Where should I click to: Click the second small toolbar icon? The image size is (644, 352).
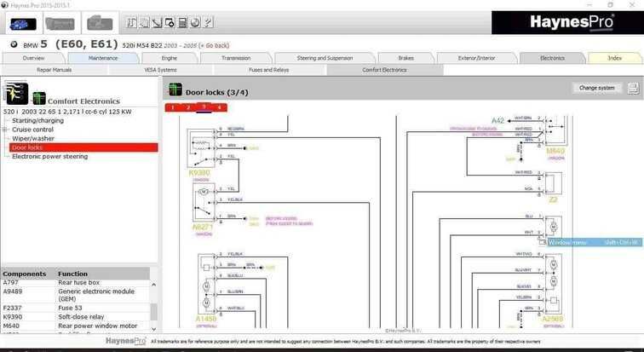point(144,23)
